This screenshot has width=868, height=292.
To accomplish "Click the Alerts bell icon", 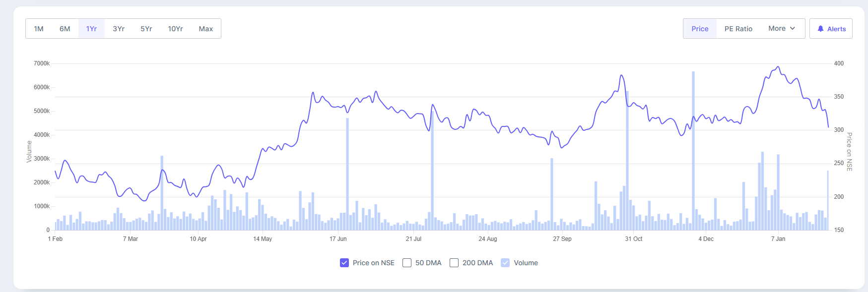I will coord(821,29).
